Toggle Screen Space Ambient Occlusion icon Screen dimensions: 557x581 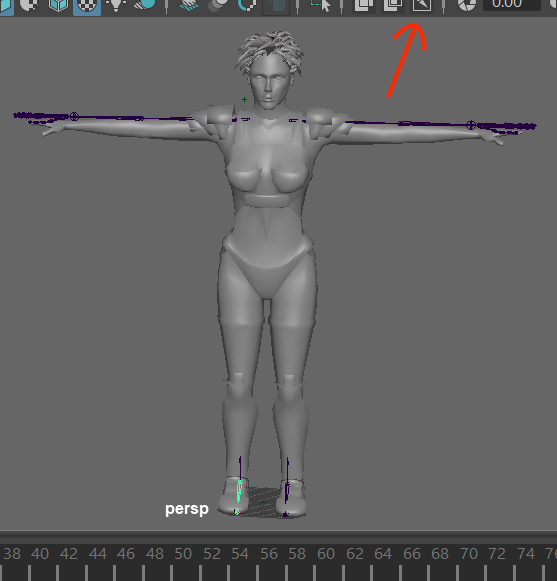pyautogui.click(x=189, y=5)
